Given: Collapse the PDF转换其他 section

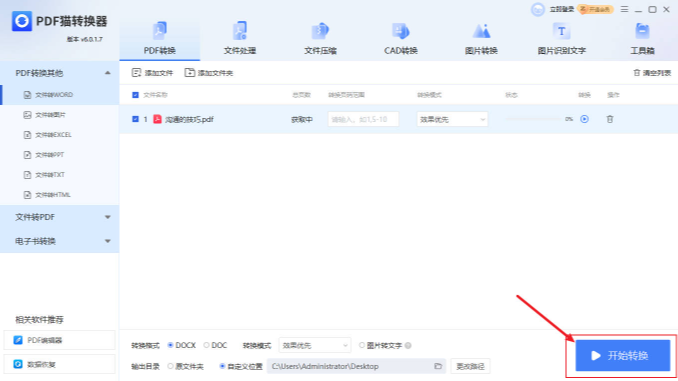Looking at the screenshot, I should pos(108,73).
